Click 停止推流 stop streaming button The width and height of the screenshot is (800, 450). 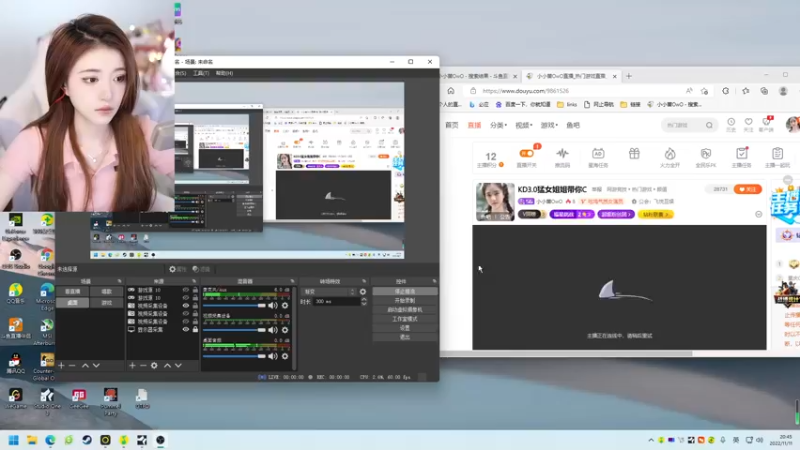tap(405, 291)
